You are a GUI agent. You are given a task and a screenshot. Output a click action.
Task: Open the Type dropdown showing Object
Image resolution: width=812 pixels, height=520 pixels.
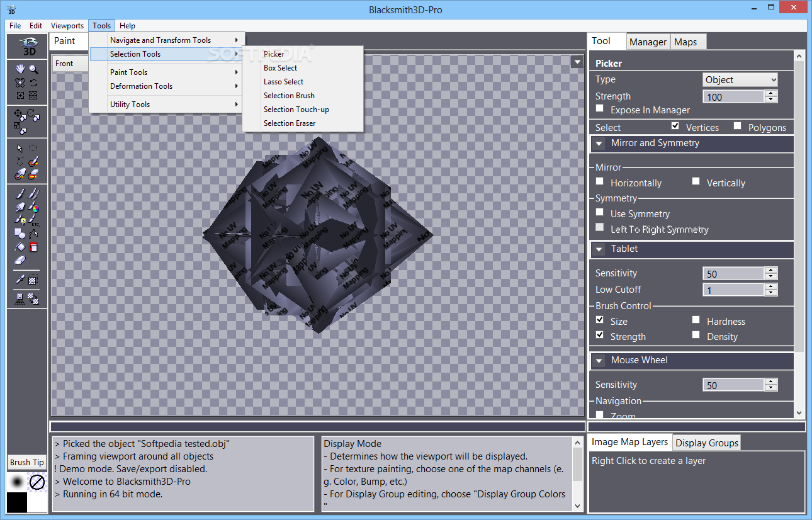coord(740,80)
